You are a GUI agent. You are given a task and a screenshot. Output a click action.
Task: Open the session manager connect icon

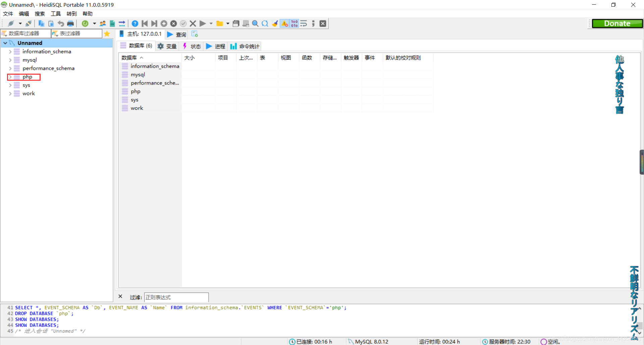tap(11, 23)
